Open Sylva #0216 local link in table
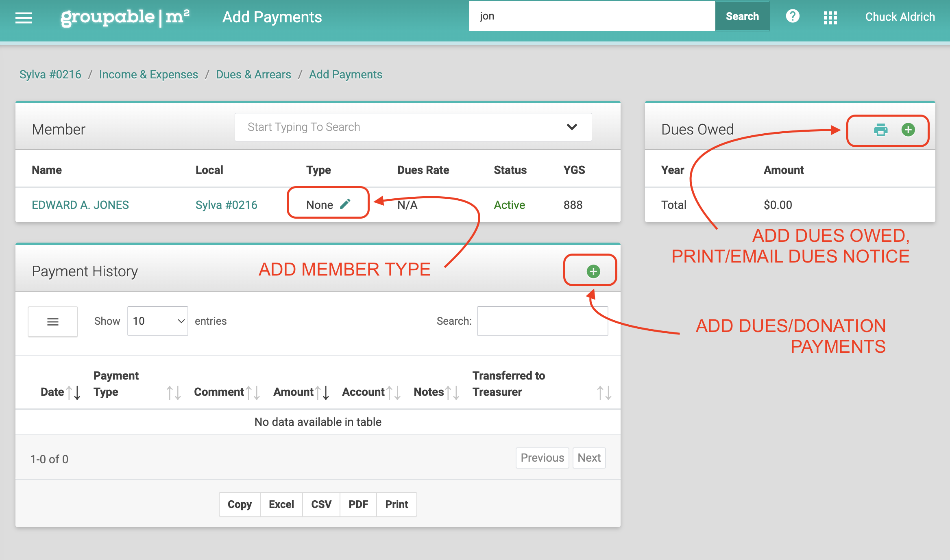This screenshot has height=560, width=950. click(x=226, y=205)
